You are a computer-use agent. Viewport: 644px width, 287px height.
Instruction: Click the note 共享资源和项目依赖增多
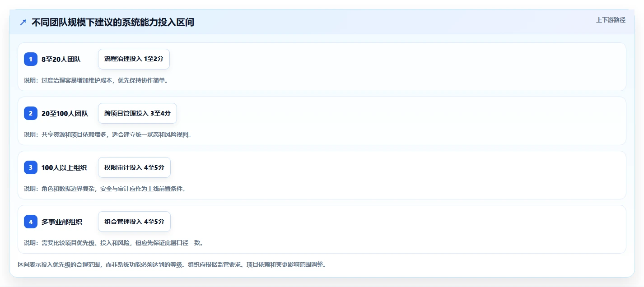coord(108,134)
